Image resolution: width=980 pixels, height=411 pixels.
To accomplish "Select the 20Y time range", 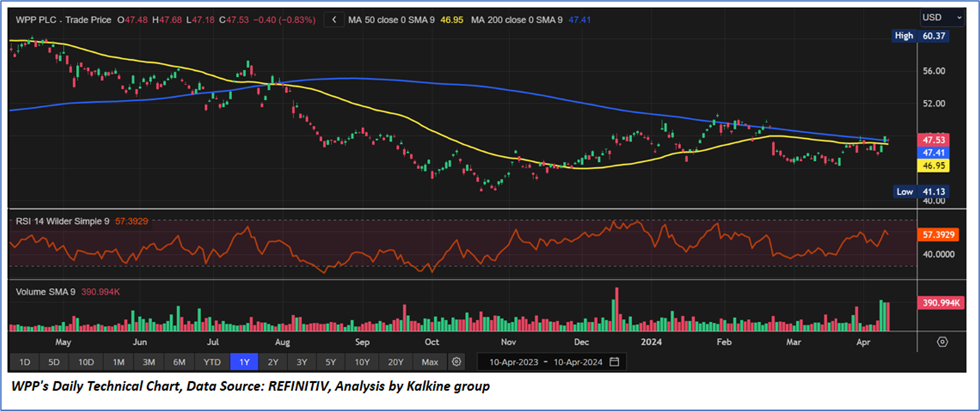I will [x=395, y=362].
